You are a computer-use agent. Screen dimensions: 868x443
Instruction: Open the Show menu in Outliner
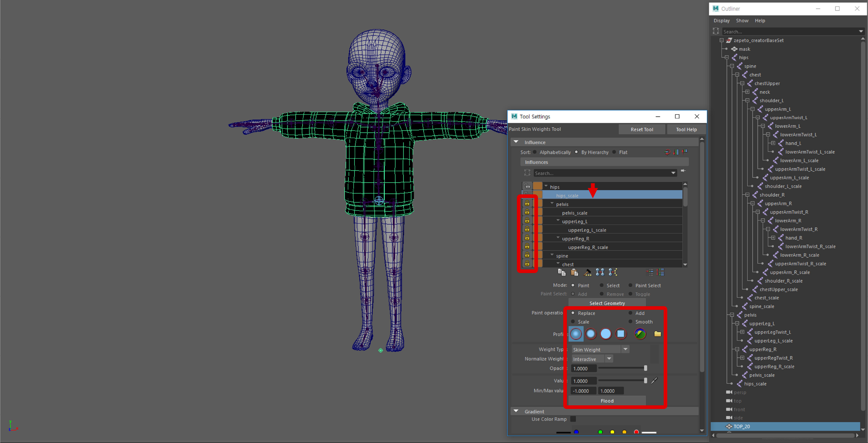click(742, 20)
